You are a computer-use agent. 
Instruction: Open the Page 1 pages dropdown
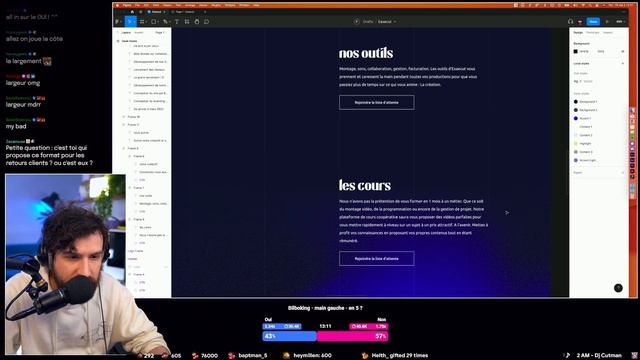pyautogui.click(x=160, y=33)
